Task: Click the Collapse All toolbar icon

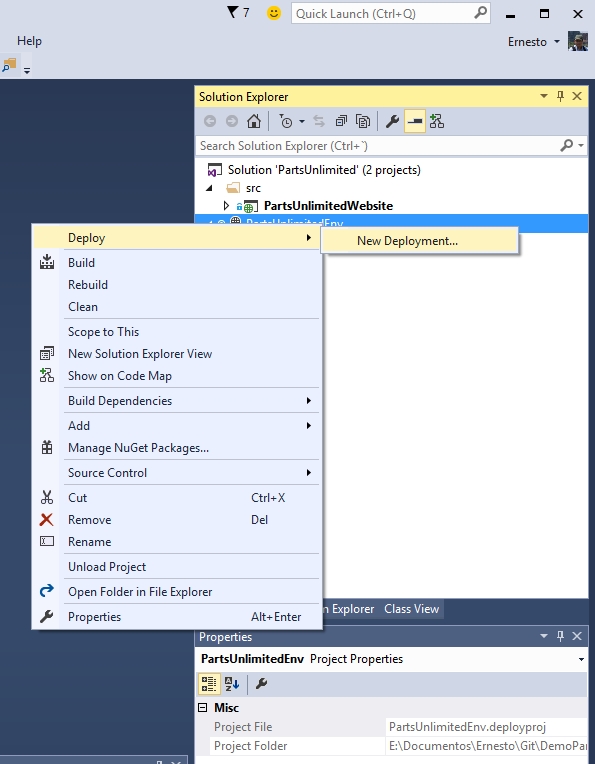Action: point(341,121)
